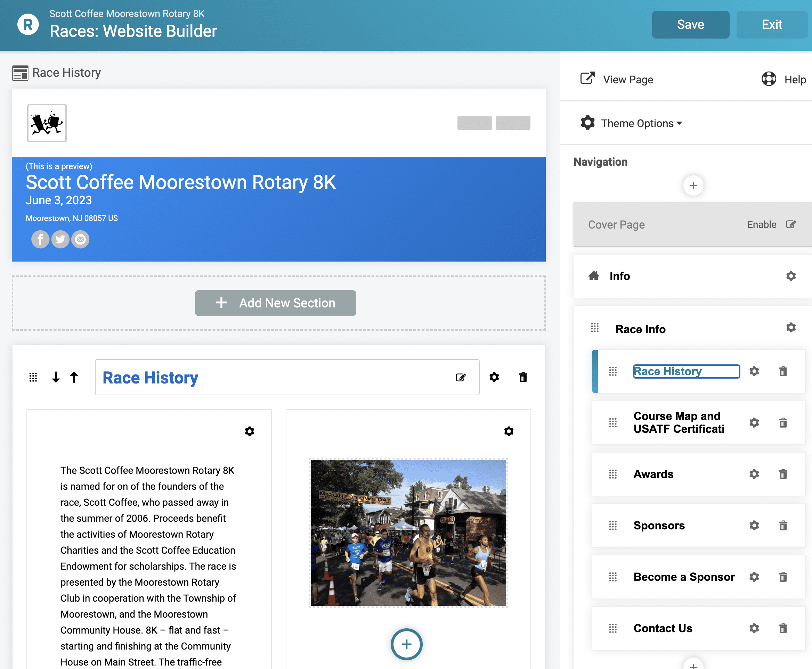This screenshot has height=669, width=812.
Task: Expand the Theme Options dropdown
Action: coord(642,123)
